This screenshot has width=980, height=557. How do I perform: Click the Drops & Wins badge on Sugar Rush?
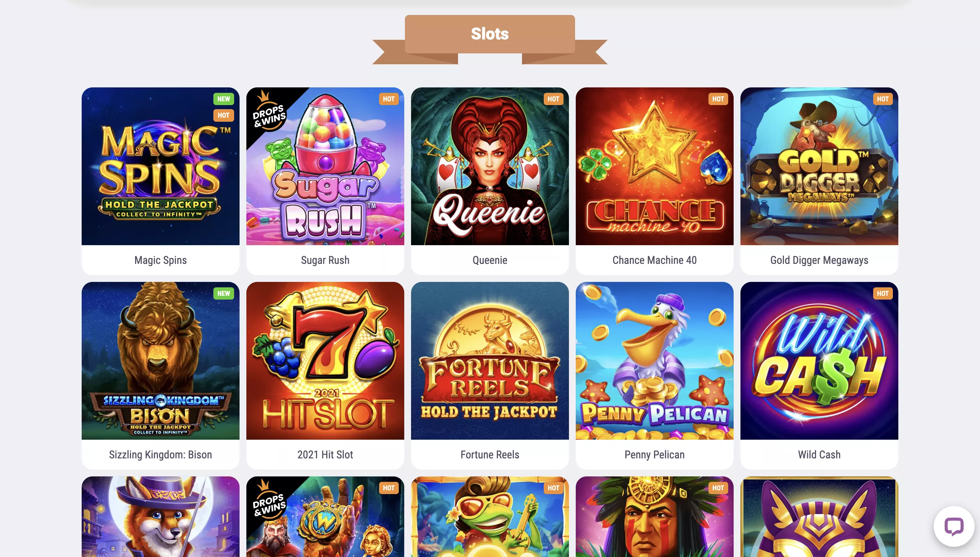269,111
